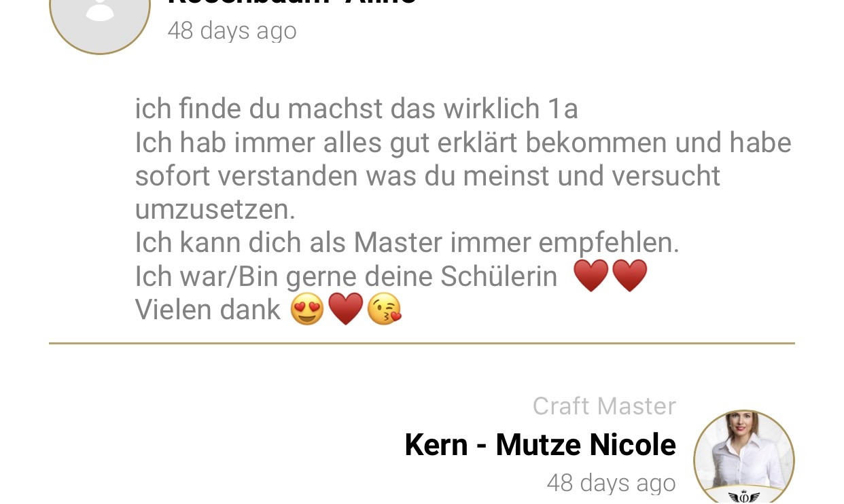Tap the second red heart after Schülerin
This screenshot has height=504, width=844.
click(x=630, y=276)
